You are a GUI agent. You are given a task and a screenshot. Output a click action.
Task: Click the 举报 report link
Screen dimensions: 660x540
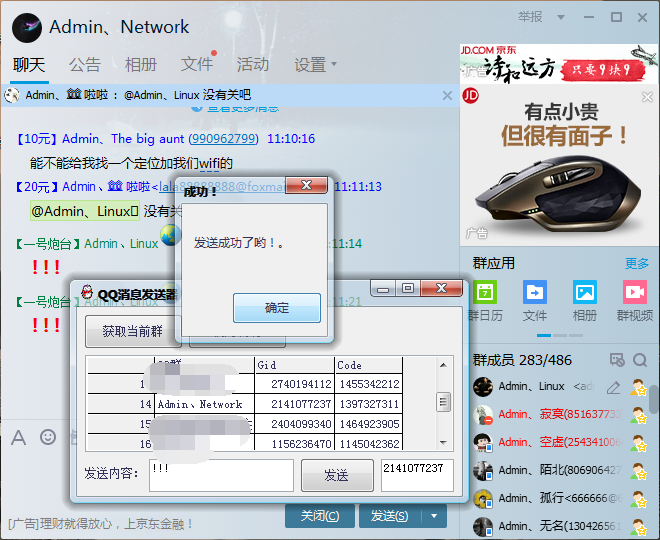530,17
